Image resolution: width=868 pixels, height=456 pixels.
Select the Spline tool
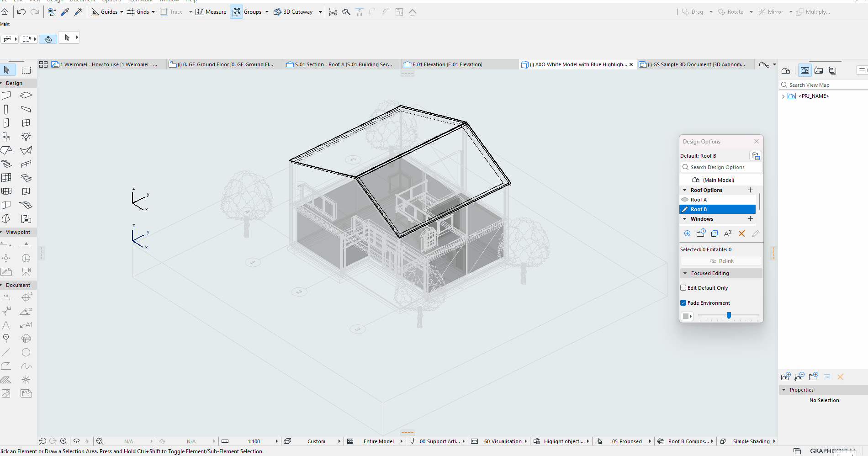click(26, 366)
